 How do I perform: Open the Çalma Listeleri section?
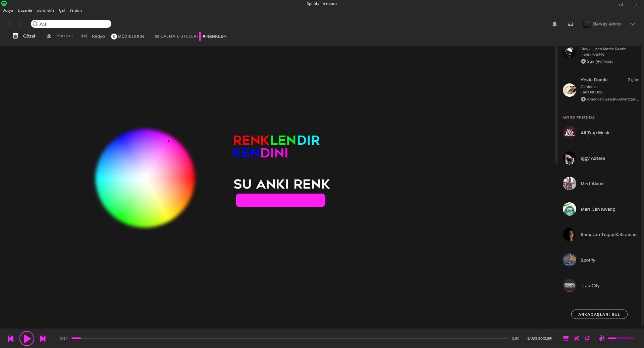(176, 36)
